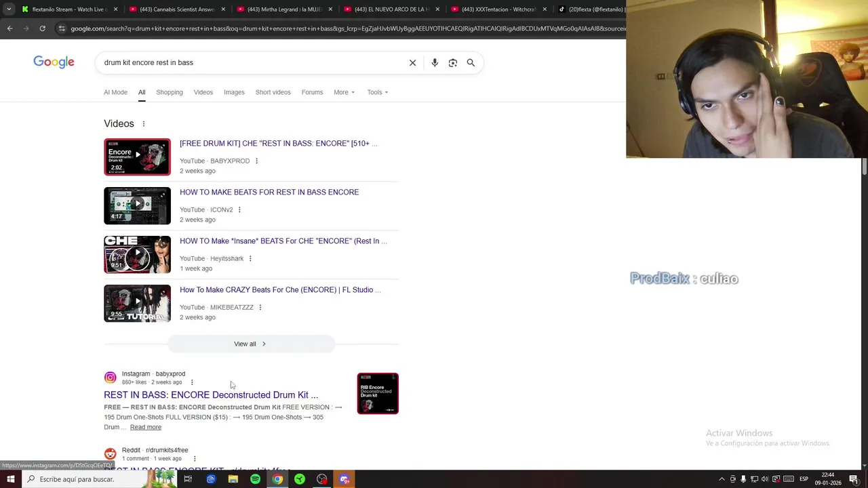Image resolution: width=868 pixels, height=488 pixels.
Task: Expand the More search filters dropdown
Action: point(344,92)
